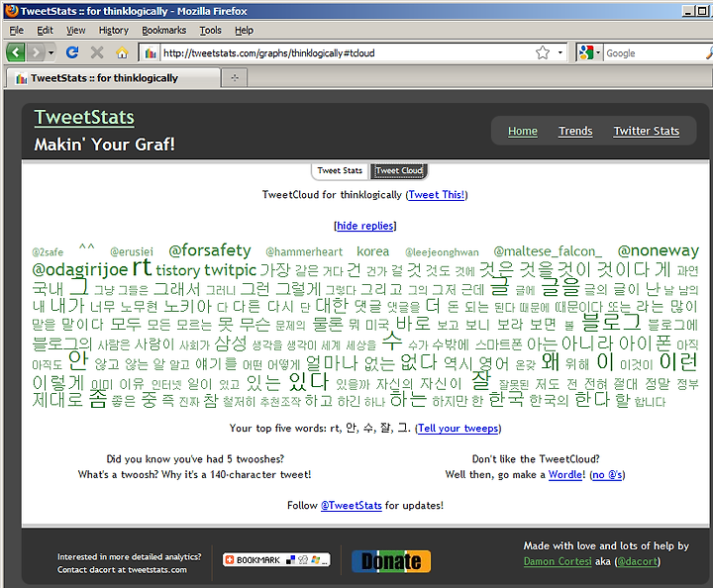This screenshot has height=588, width=713.
Task: Click @odagirijoe in the tweet cloud
Action: (80, 269)
